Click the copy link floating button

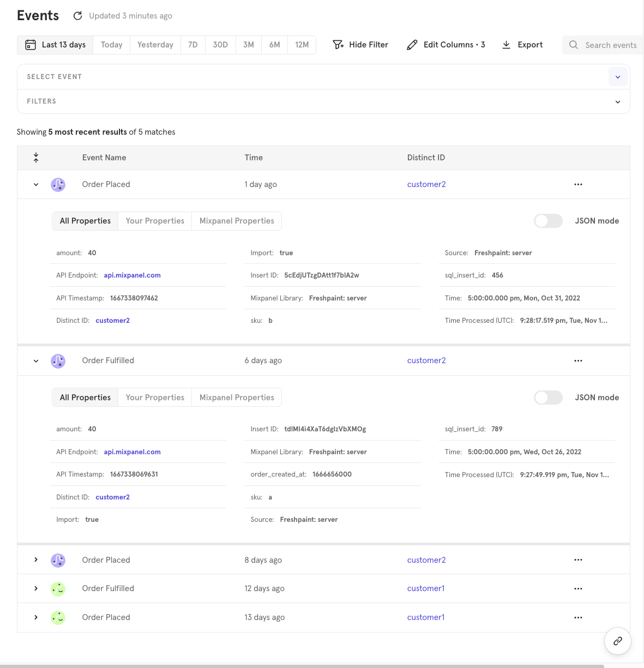coord(618,641)
